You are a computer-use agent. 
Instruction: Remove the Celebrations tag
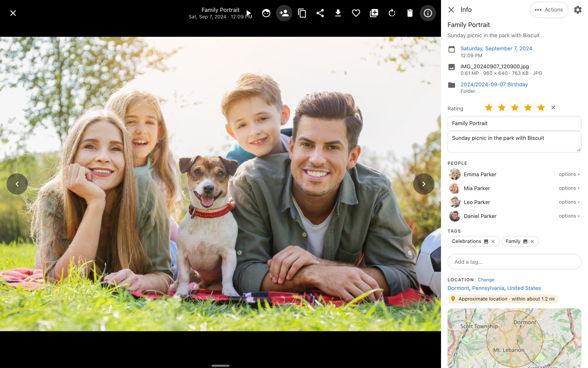(493, 241)
